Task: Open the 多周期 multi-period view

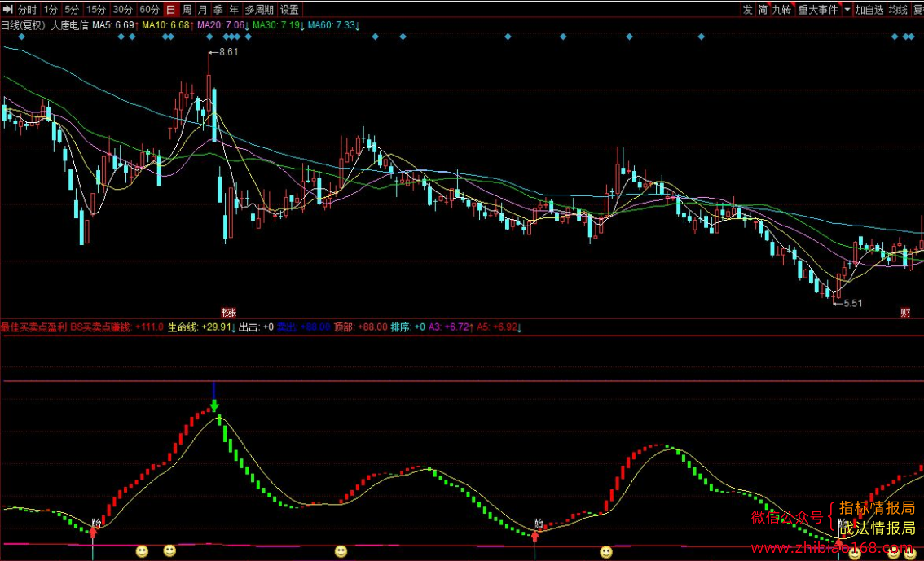Action: [259, 10]
